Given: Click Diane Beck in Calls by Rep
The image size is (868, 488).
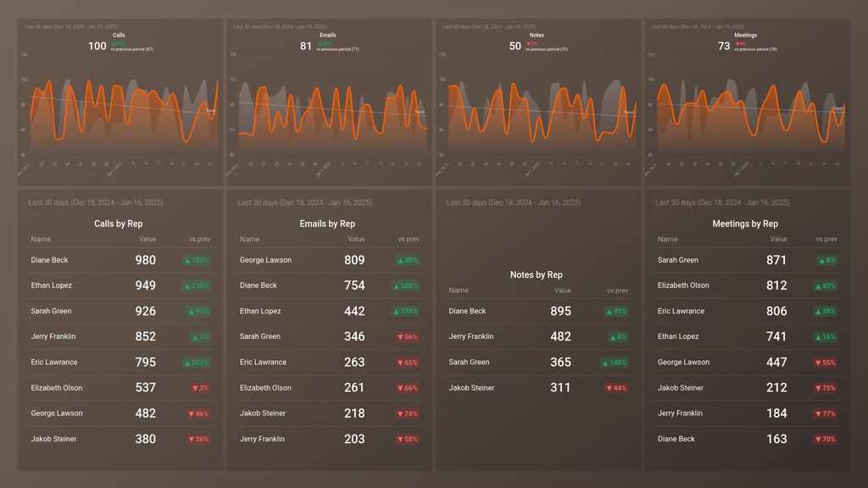Looking at the screenshot, I should 49,260.
